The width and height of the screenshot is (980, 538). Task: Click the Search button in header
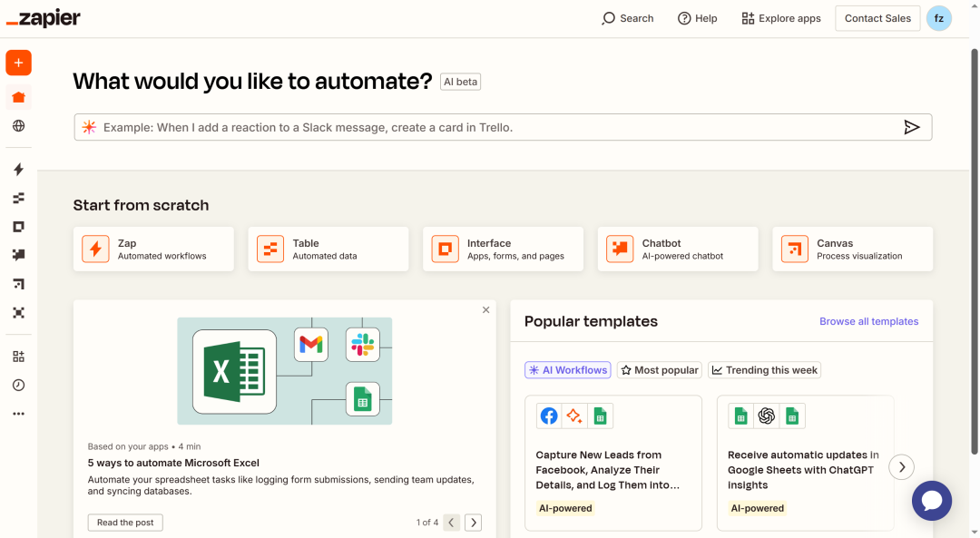628,18
